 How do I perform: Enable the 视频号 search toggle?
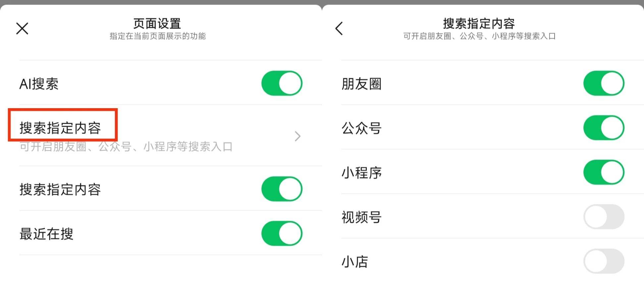click(604, 217)
